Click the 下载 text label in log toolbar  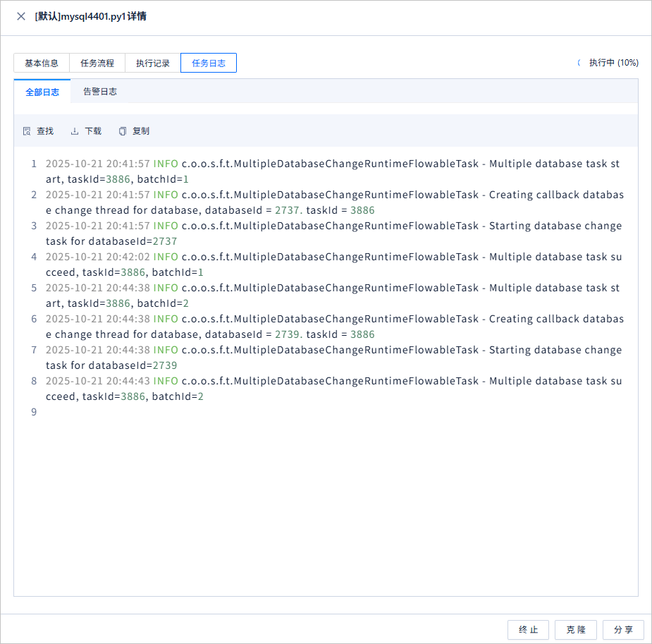click(93, 131)
